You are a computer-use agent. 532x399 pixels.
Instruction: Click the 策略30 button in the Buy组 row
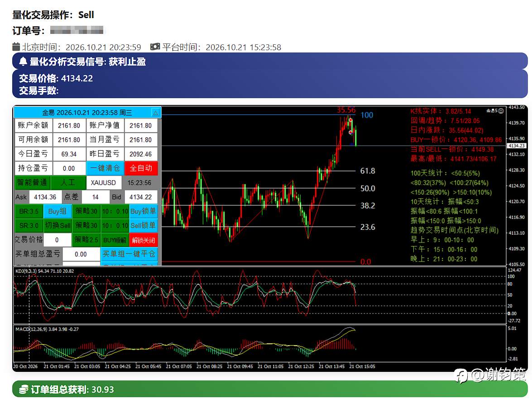pyautogui.click(x=86, y=211)
